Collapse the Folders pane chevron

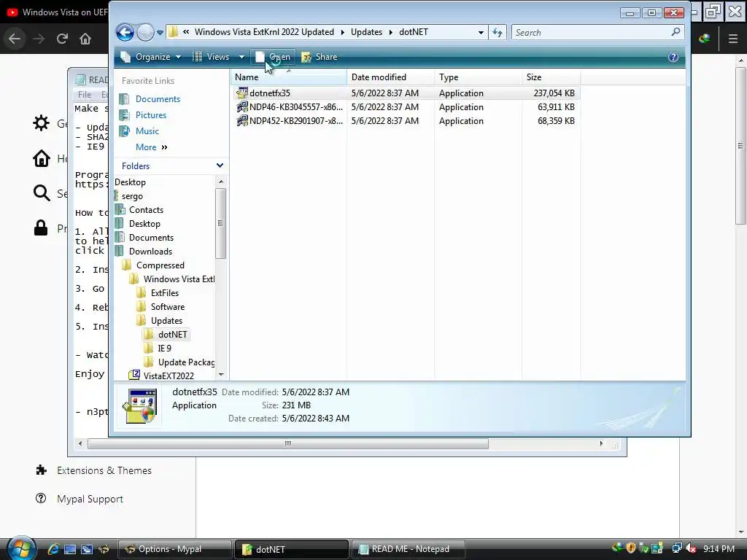pyautogui.click(x=220, y=166)
